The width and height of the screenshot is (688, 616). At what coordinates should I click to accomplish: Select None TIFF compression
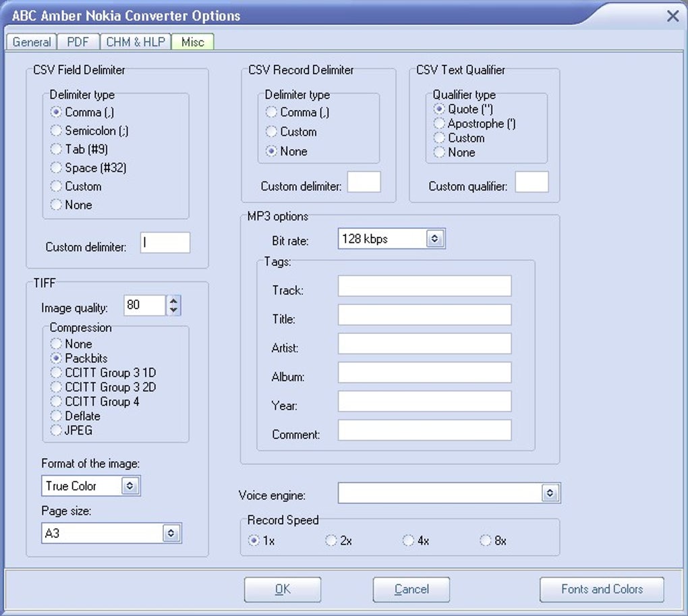(71, 343)
